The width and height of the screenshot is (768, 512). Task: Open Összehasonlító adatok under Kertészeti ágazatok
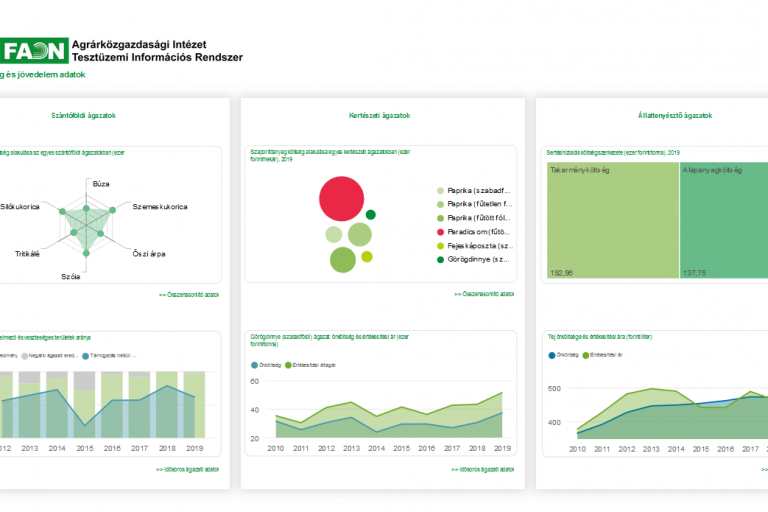point(484,295)
